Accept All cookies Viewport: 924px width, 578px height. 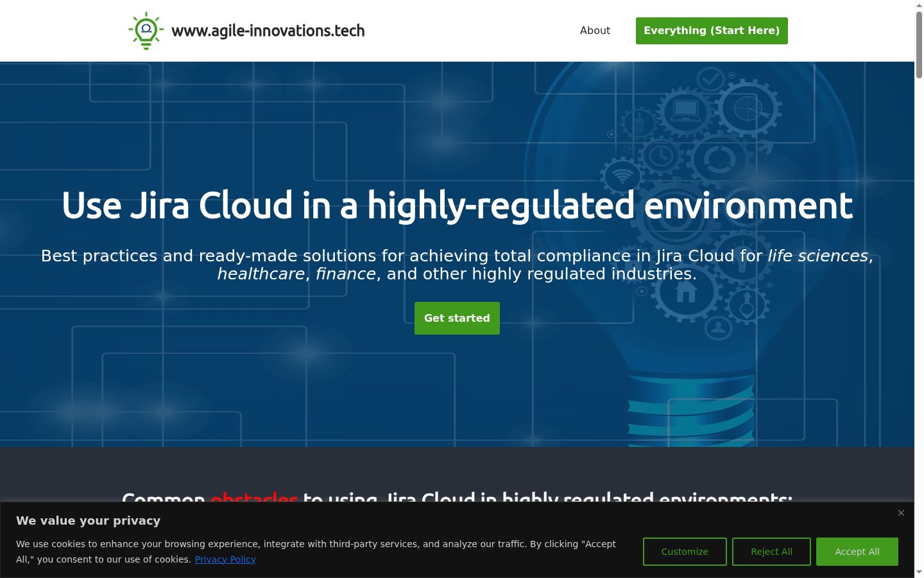point(857,552)
